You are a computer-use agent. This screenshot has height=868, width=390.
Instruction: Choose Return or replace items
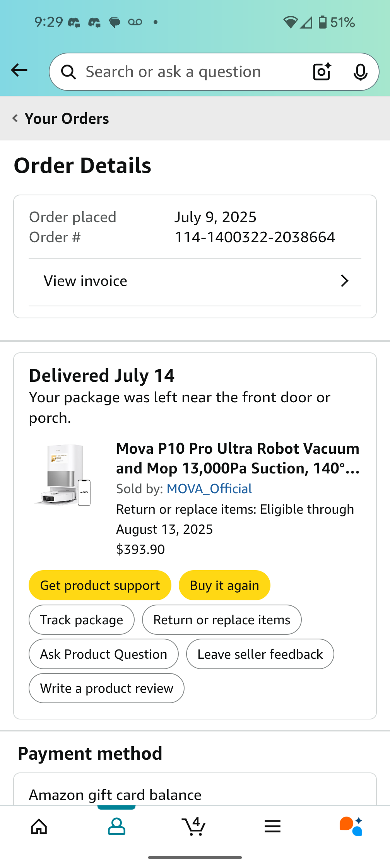[222, 620]
